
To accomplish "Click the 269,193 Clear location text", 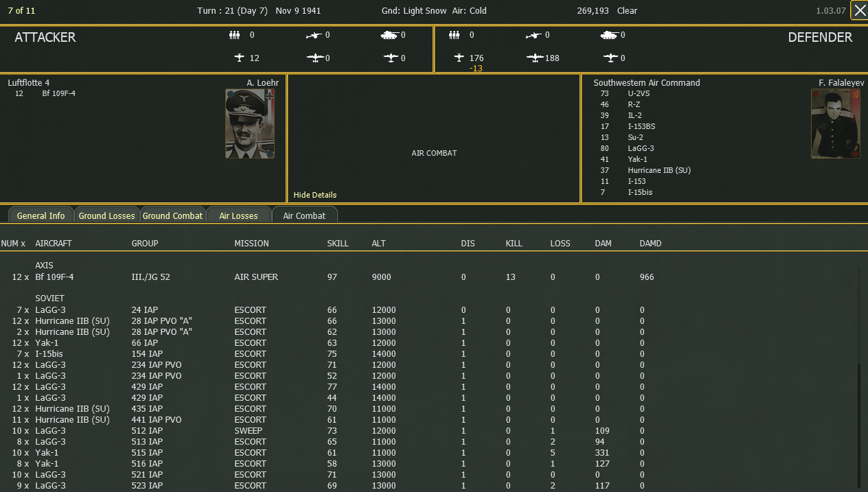I will (x=607, y=11).
